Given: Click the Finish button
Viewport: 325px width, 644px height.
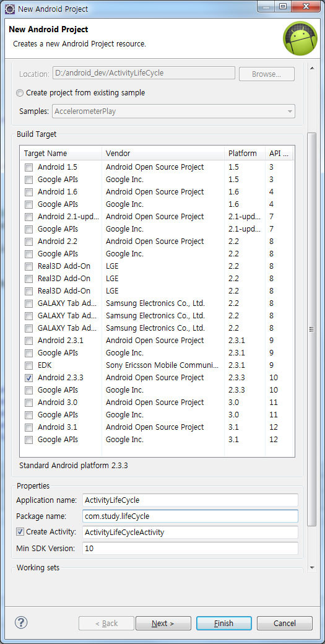Looking at the screenshot, I should [223, 623].
